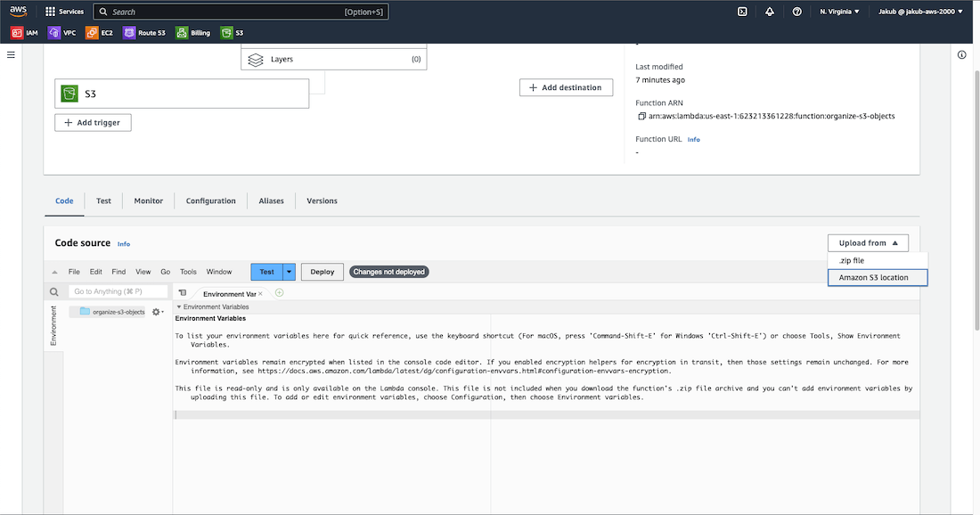The width and height of the screenshot is (980, 515).
Task: Copy the Function ARN
Action: (x=641, y=116)
